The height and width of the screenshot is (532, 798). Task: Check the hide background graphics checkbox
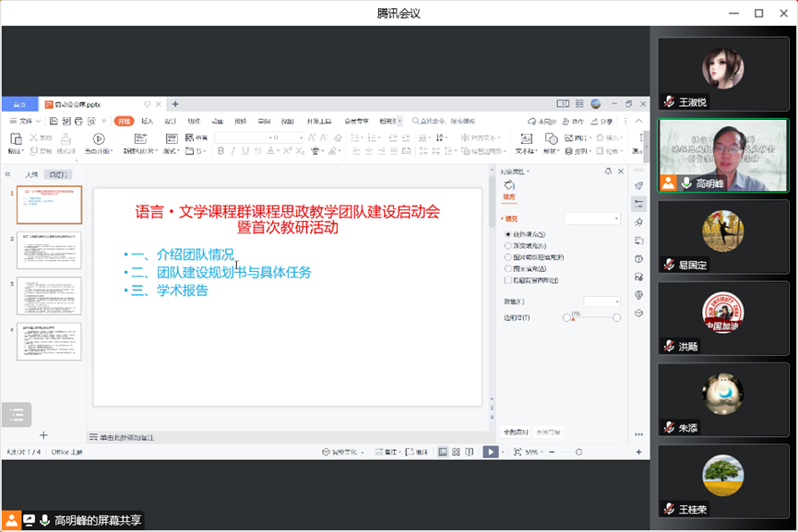pyautogui.click(x=507, y=280)
